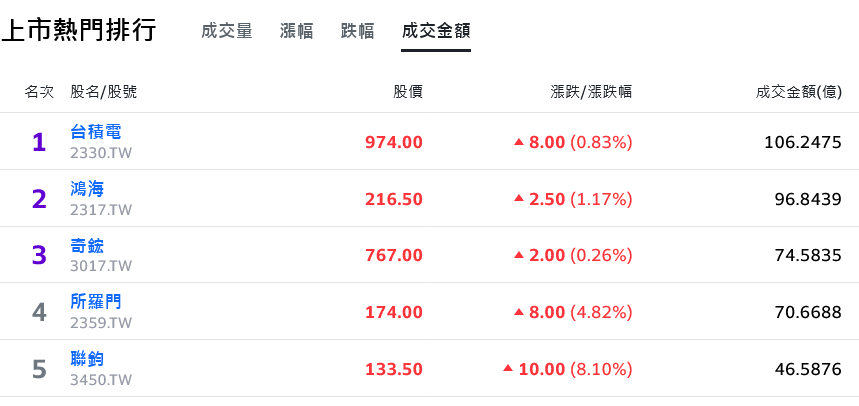This screenshot has height=406, width=859.
Task: Click the 成交金額(億) column header
Action: click(x=799, y=92)
